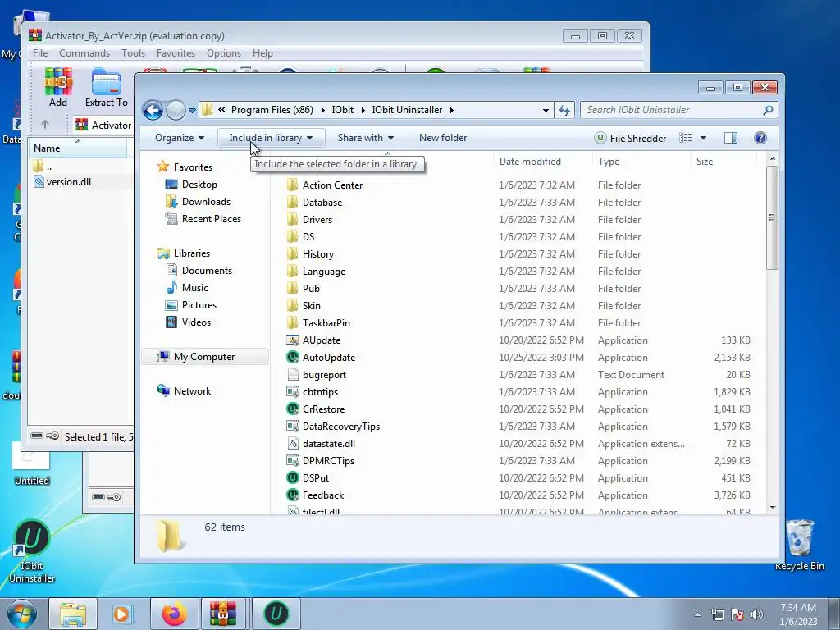Click scroll down arrow of file list
This screenshot has width=840, height=630.
[x=772, y=507]
